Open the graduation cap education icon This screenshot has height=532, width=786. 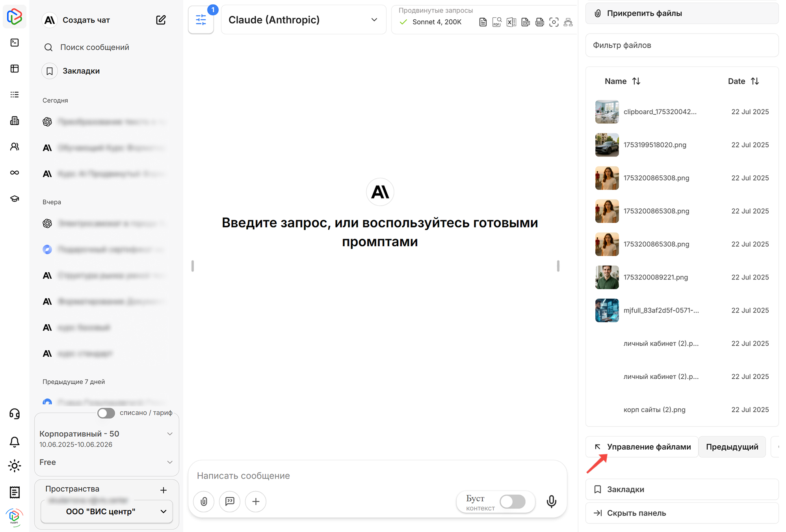pos(15,199)
